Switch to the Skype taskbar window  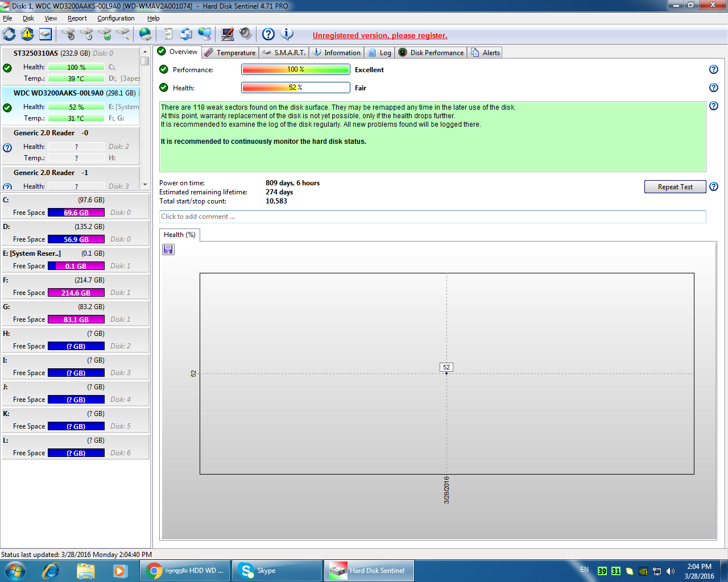(277, 571)
